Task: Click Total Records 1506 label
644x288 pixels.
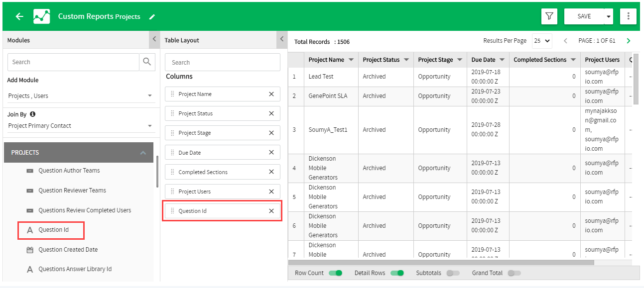Action: click(322, 42)
